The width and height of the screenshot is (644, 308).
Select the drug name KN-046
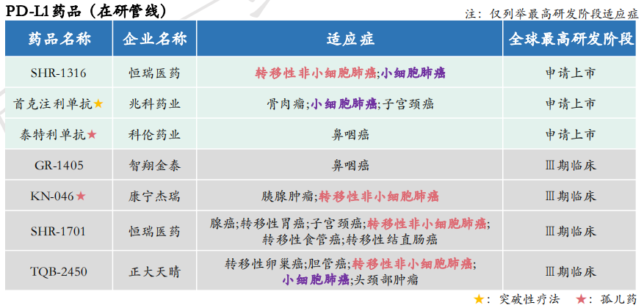click(52, 196)
